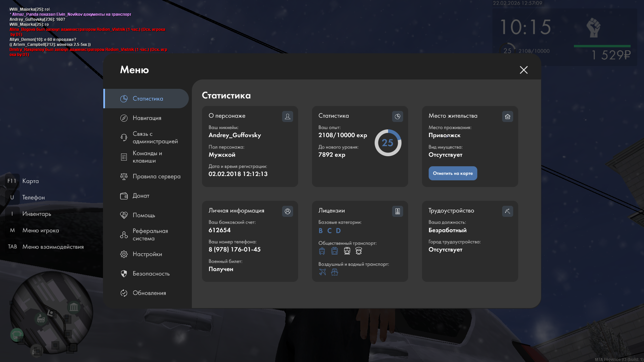Click the pie chart icon in Статистика card
The height and width of the screenshot is (362, 644).
point(397,116)
